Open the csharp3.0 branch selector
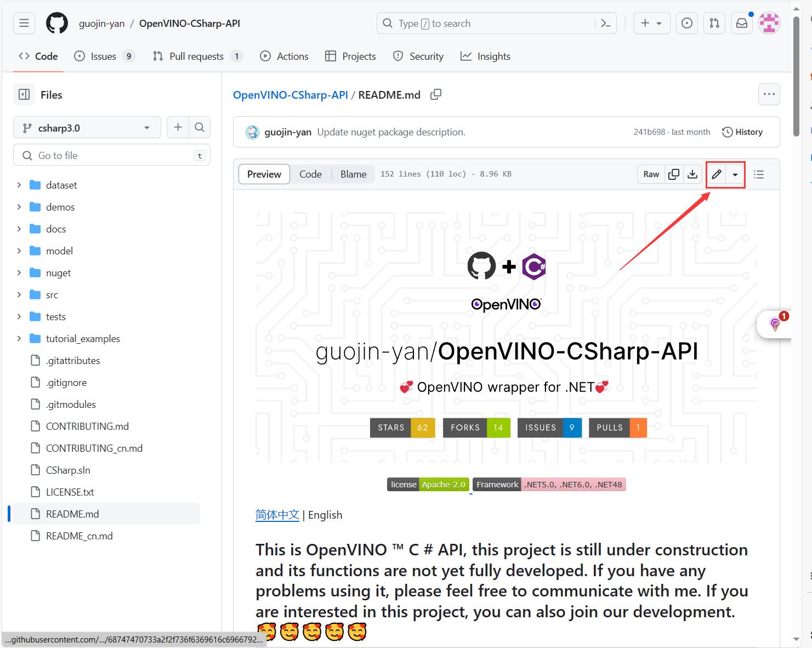The image size is (812, 648). click(x=87, y=127)
